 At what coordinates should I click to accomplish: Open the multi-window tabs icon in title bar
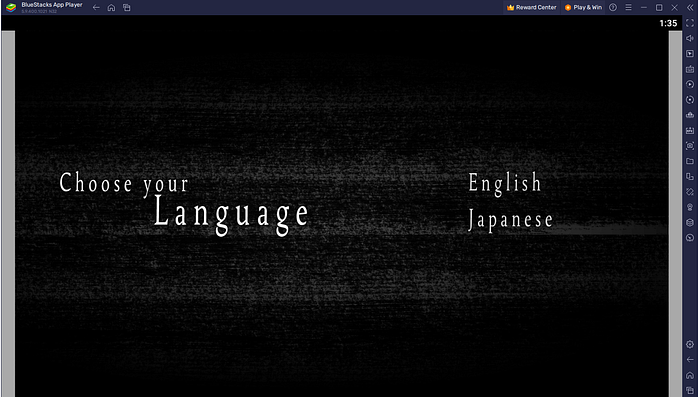pos(127,8)
